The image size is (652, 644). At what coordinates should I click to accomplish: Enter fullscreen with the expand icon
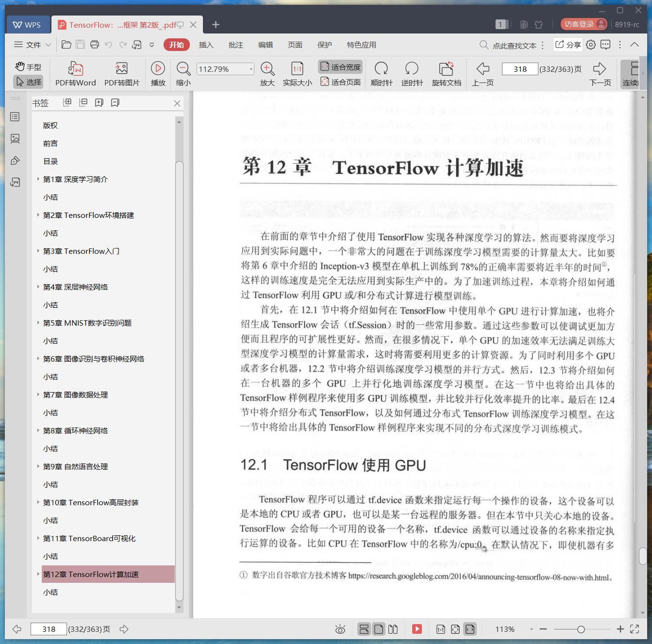point(635,629)
